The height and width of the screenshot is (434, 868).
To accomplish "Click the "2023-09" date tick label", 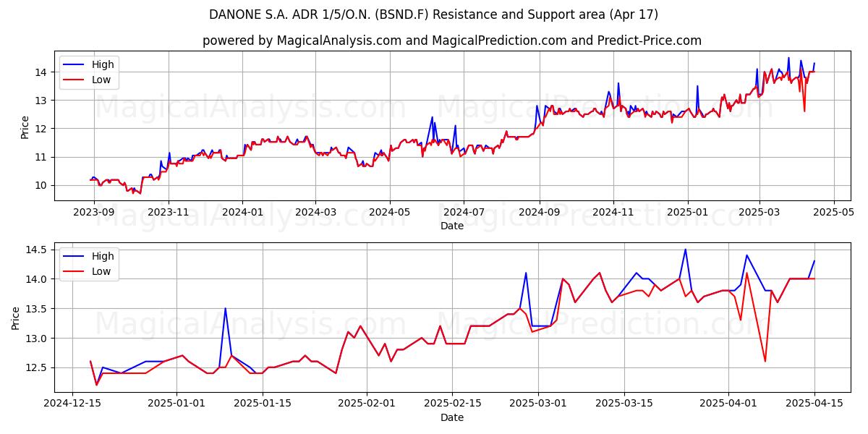I will pyautogui.click(x=95, y=212).
